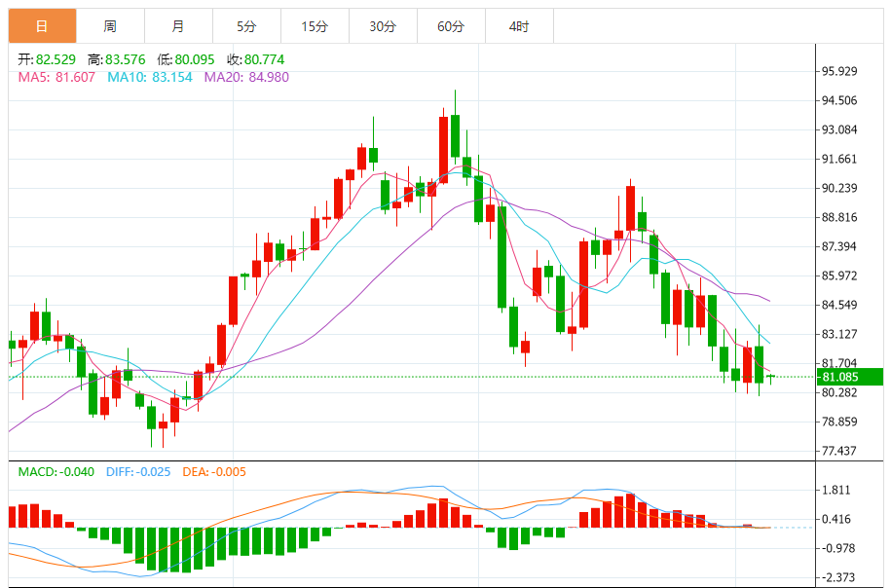
Task: Click the highest green candlestick near 94.506
Action: click(x=455, y=135)
